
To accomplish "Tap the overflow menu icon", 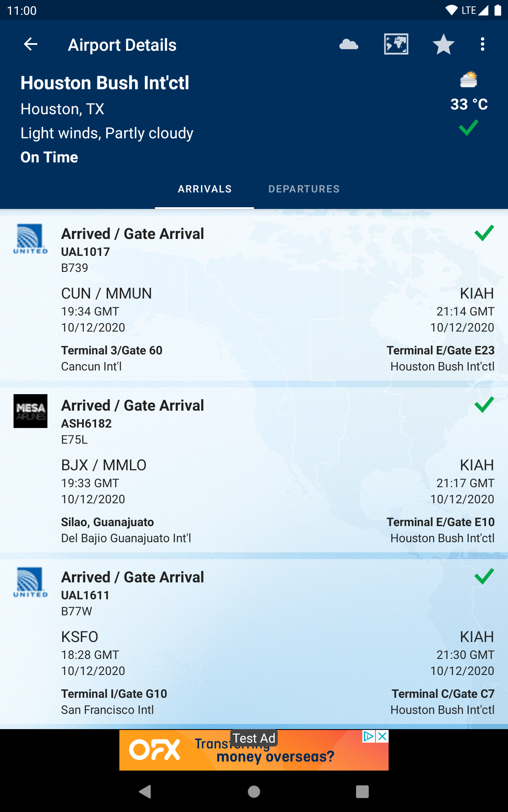I will click(483, 44).
